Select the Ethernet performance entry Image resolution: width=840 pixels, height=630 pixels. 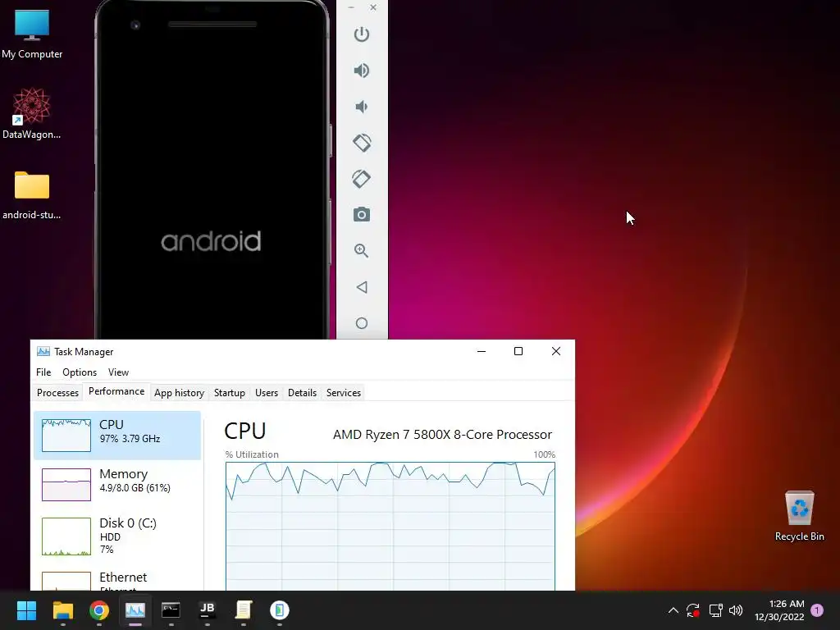pos(117,579)
